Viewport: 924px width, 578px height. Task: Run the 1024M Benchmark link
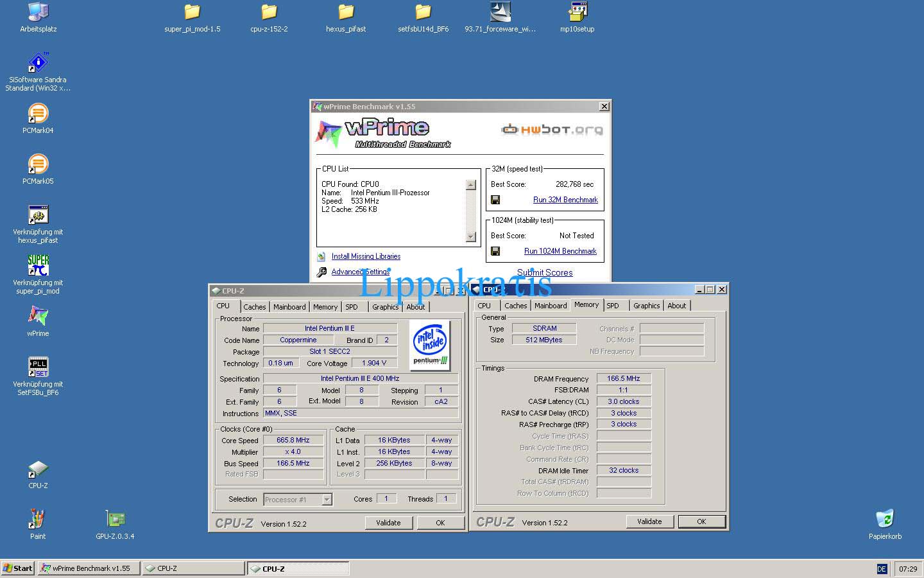tap(560, 251)
